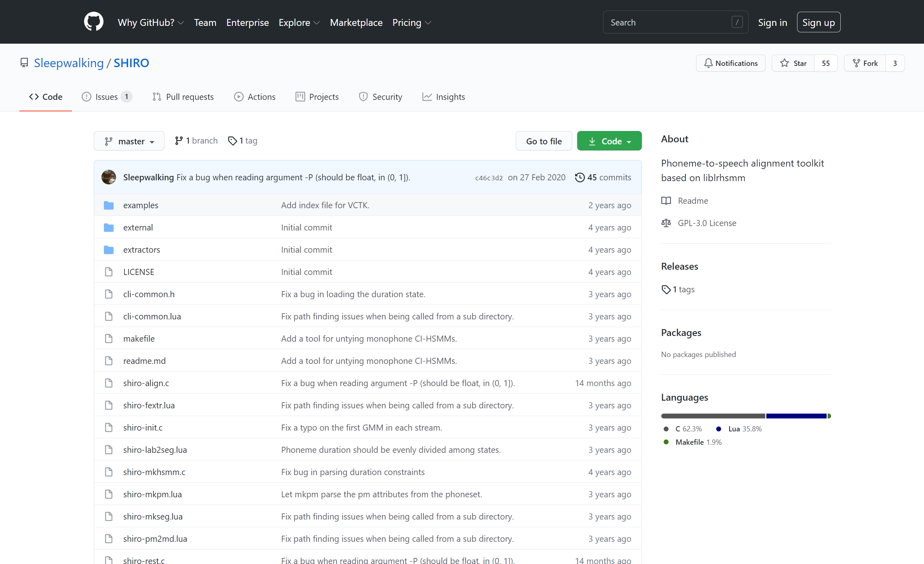Click the shiro-mkpm.lua file icon

coord(109,494)
